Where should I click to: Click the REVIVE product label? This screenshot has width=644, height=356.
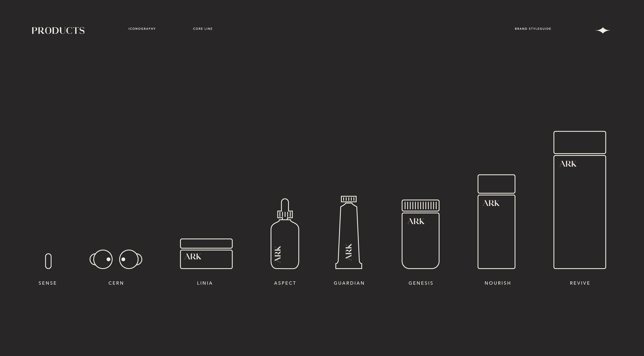(x=580, y=283)
